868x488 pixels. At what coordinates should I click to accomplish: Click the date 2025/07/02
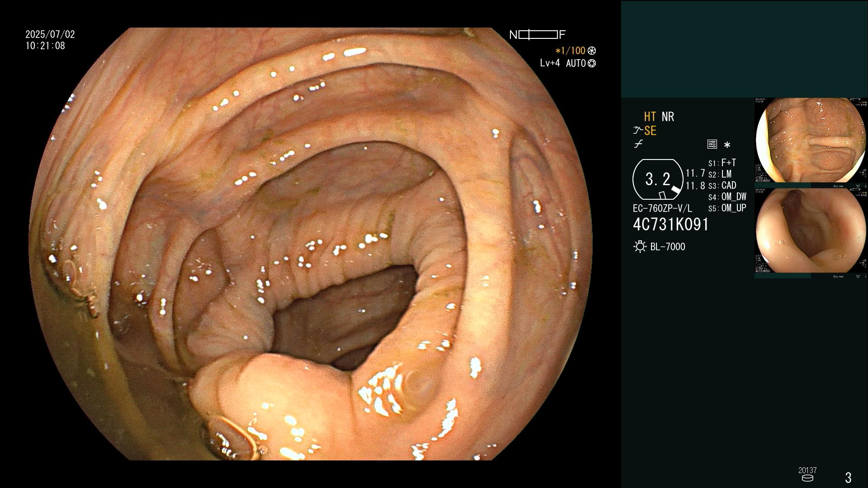pyautogui.click(x=50, y=34)
